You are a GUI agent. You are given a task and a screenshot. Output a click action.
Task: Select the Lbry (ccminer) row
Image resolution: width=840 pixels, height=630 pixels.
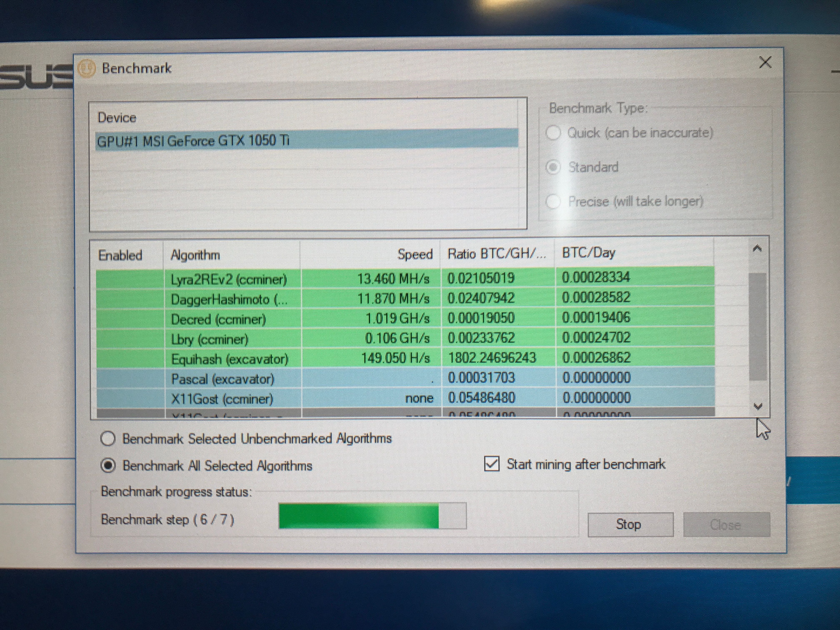405,338
